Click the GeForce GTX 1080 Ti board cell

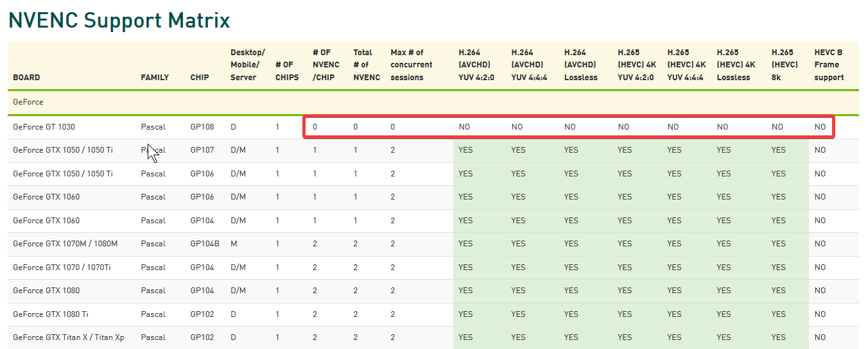point(51,314)
